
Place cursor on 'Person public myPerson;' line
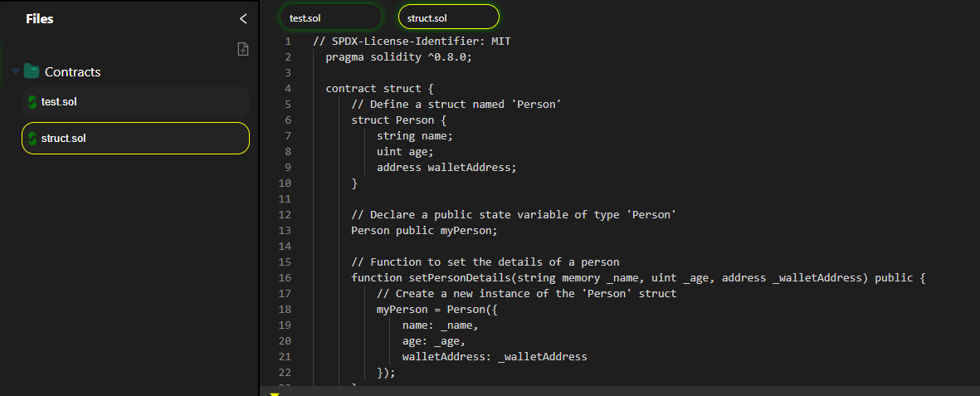click(424, 230)
